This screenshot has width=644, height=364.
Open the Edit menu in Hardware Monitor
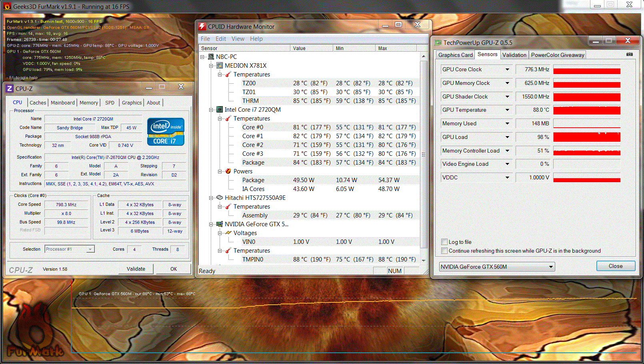coord(221,39)
